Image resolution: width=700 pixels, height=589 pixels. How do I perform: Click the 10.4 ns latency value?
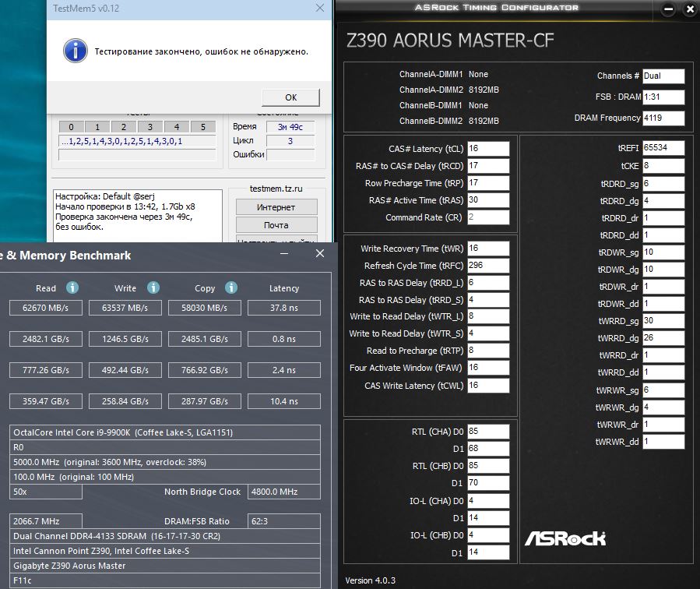point(284,401)
